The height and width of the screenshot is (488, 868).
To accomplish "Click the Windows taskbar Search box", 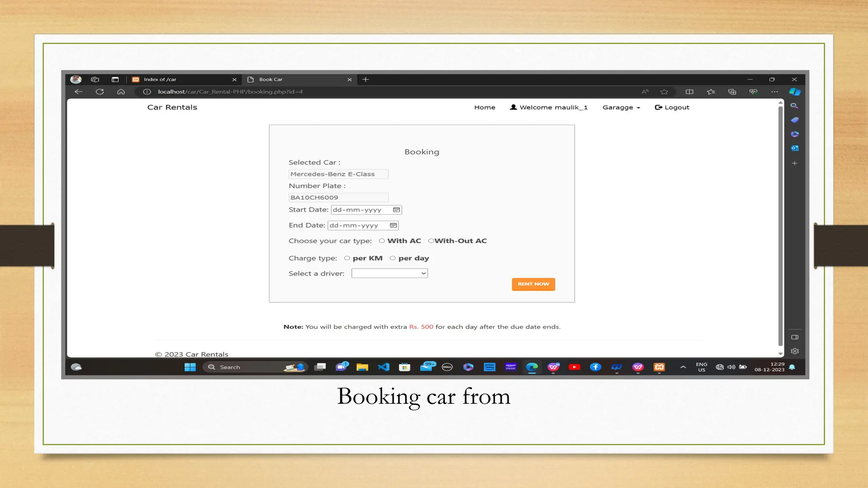I will pos(254,367).
